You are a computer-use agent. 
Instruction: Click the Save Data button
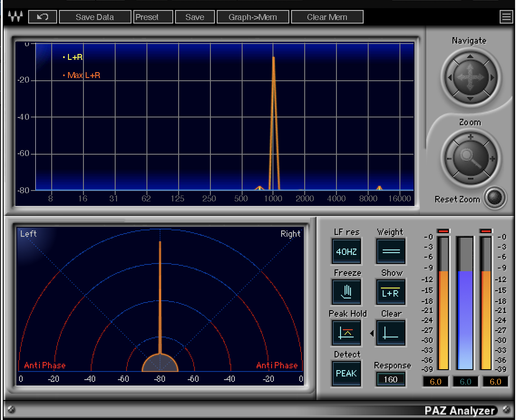tap(95, 17)
